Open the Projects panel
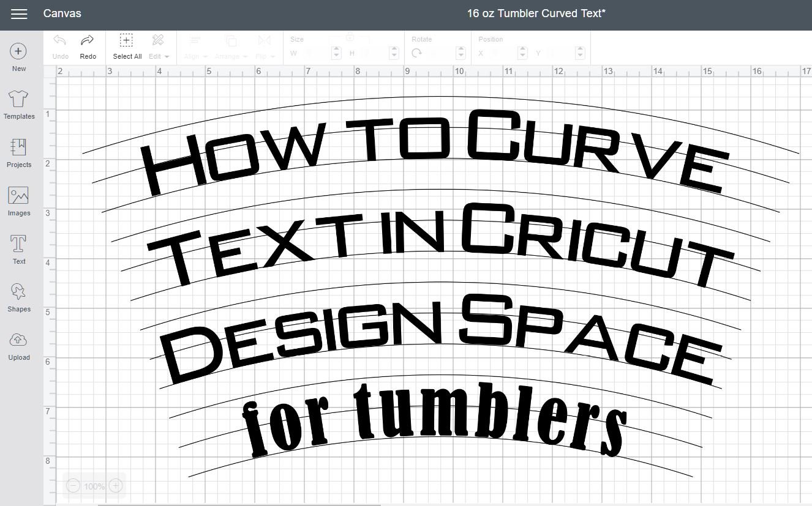The width and height of the screenshot is (812, 506). coord(19,153)
